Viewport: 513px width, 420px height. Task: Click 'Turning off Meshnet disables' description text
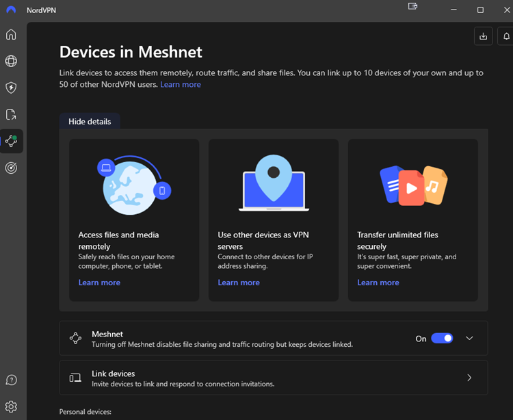pyautogui.click(x=222, y=345)
